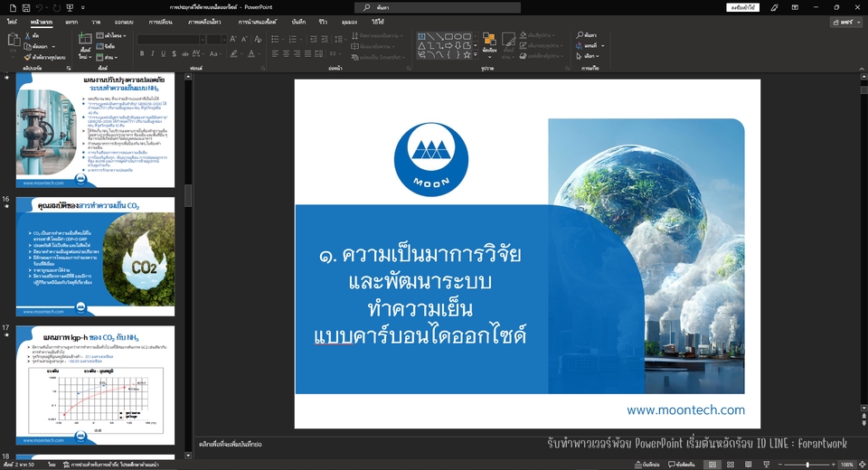
Task: Toggle the Notes pane in status bar
Action: [647, 465]
